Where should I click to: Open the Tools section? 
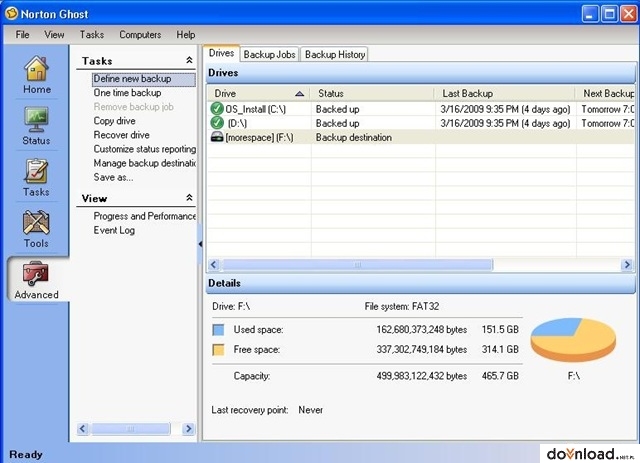click(36, 229)
